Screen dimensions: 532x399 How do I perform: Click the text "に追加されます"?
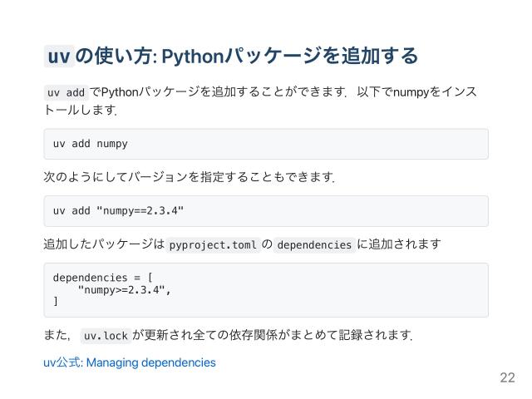pyautogui.click(x=399, y=244)
